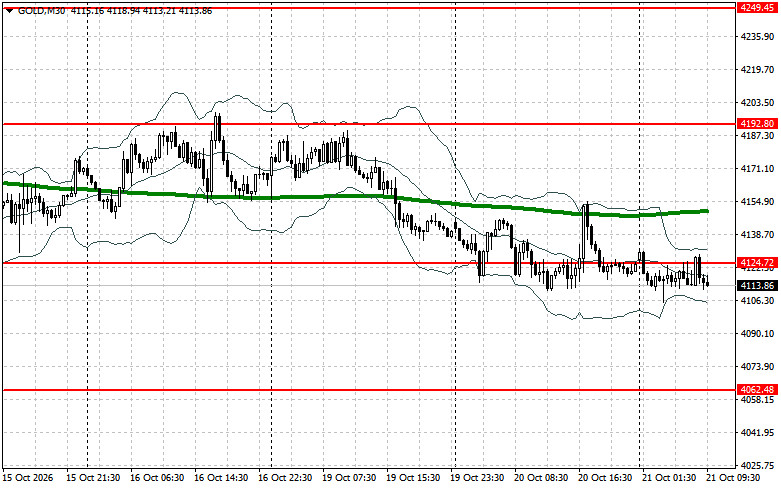The width and height of the screenshot is (781, 489).
Task: Click the 19 Oct 23:30 time label
Action: pyautogui.click(x=477, y=478)
